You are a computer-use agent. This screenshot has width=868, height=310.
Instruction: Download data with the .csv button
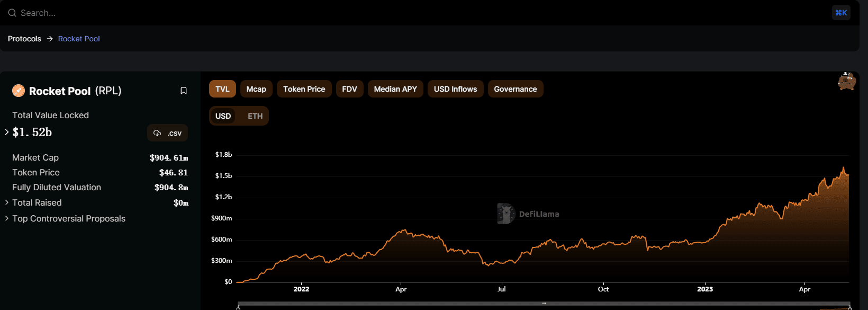167,133
